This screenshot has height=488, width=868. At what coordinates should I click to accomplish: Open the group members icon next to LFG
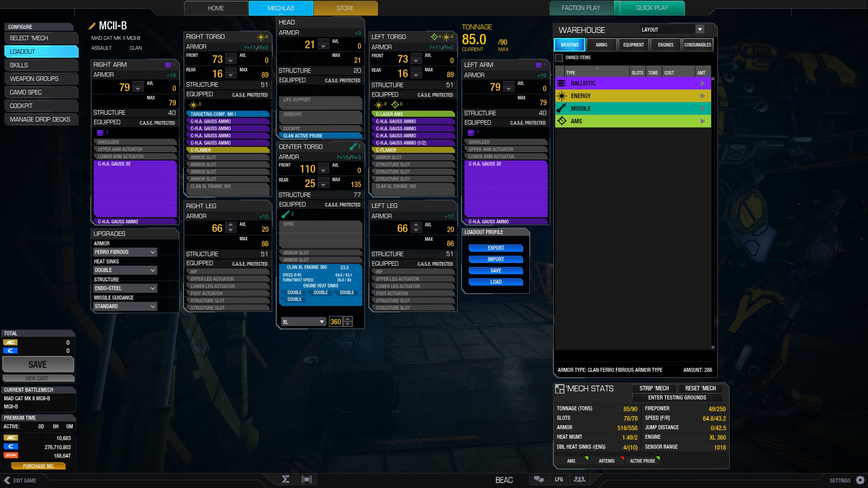tap(579, 479)
